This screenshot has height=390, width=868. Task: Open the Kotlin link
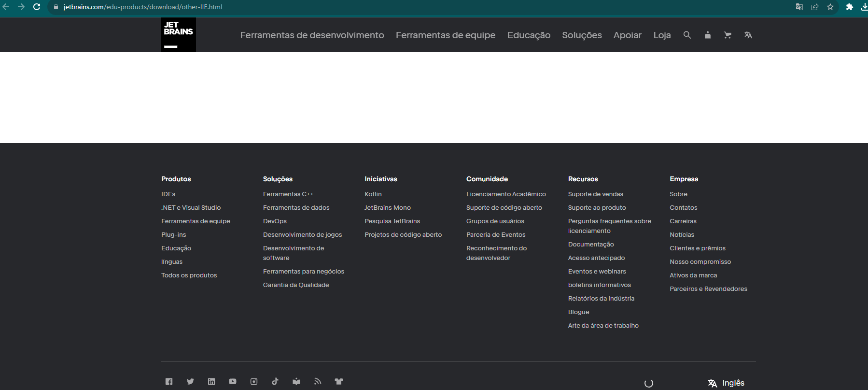373,194
